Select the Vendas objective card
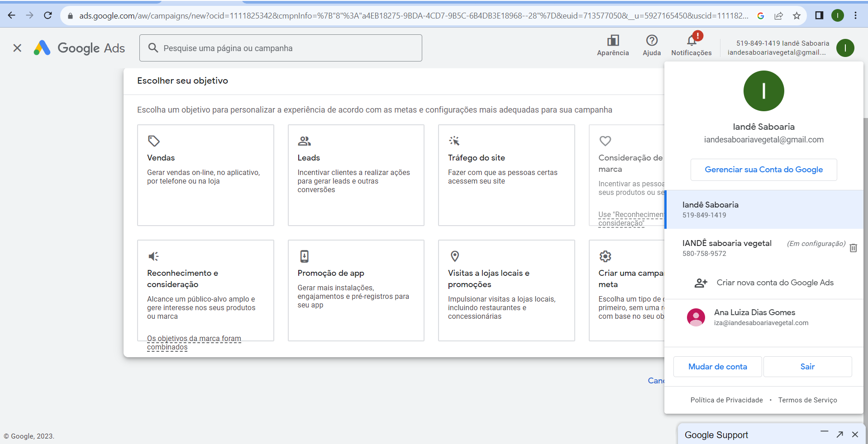Viewport: 868px width, 444px height. [205, 175]
